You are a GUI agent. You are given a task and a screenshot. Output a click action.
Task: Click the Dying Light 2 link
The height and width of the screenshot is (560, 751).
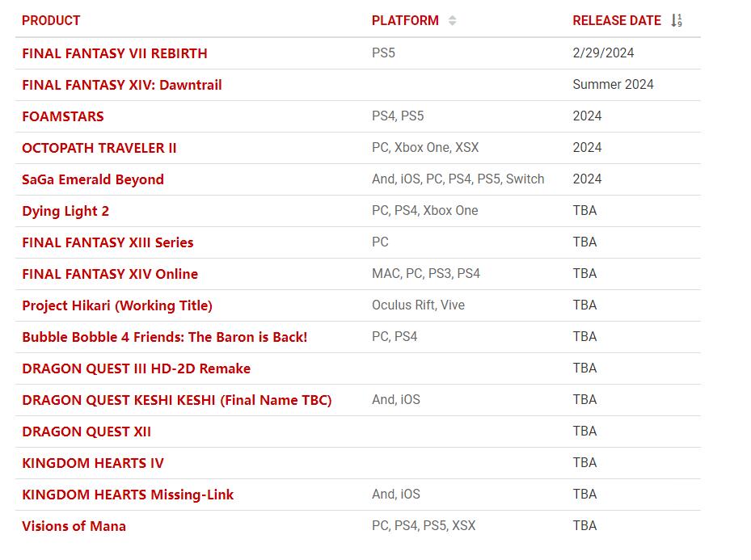(x=65, y=211)
